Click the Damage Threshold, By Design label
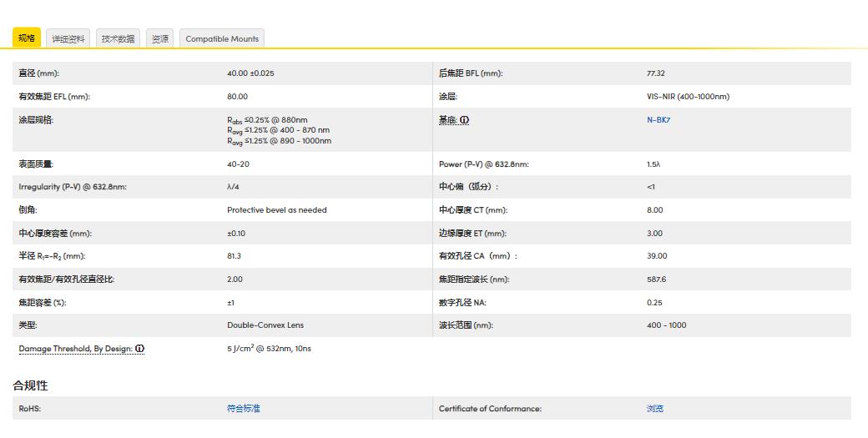The width and height of the screenshot is (868, 438). tap(75, 349)
